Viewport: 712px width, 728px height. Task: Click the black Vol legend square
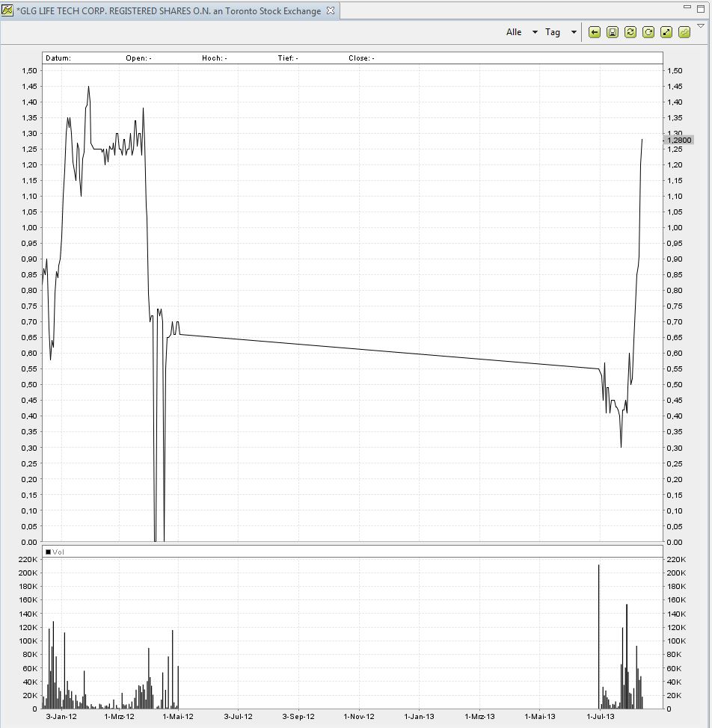pyautogui.click(x=48, y=552)
